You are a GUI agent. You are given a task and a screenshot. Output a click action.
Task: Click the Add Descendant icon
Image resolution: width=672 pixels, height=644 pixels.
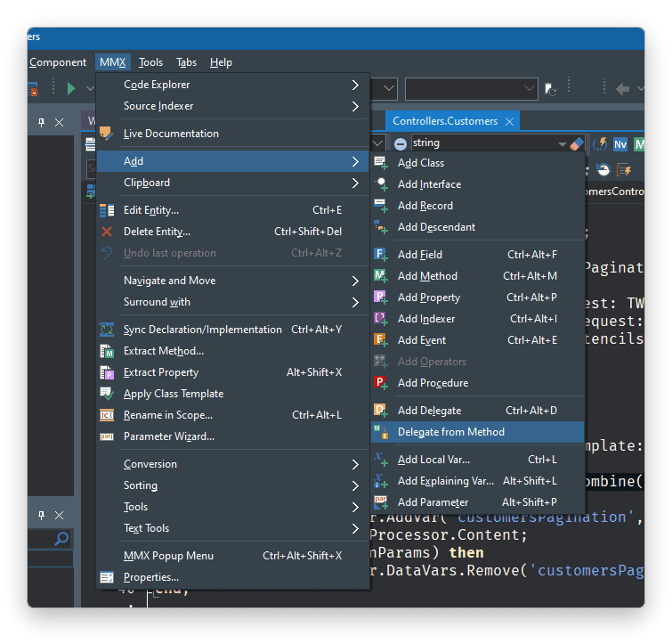click(x=381, y=227)
